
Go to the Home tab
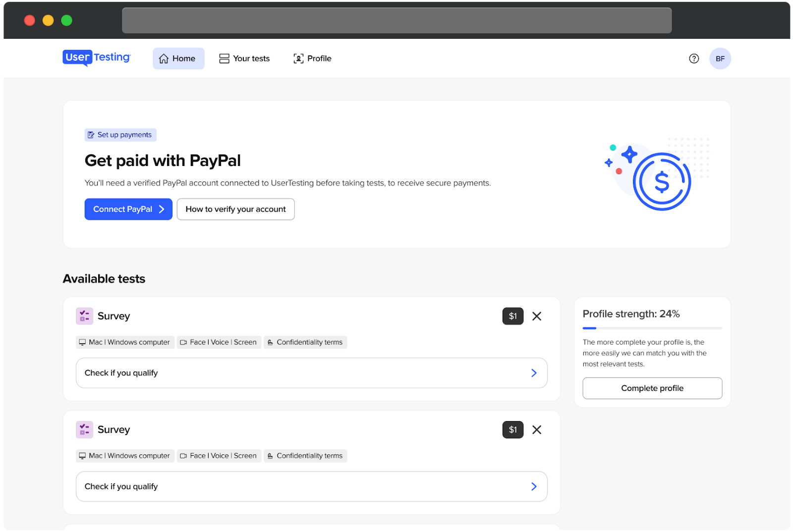tap(178, 58)
